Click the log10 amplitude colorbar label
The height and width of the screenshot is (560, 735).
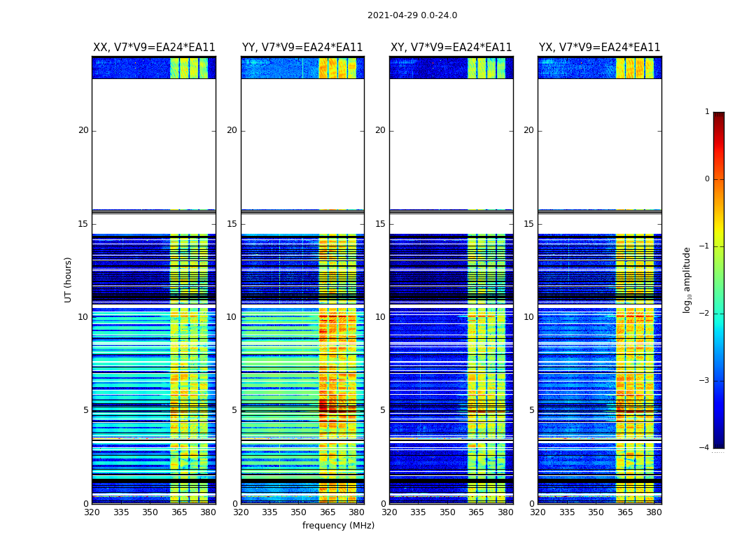pyautogui.click(x=687, y=280)
